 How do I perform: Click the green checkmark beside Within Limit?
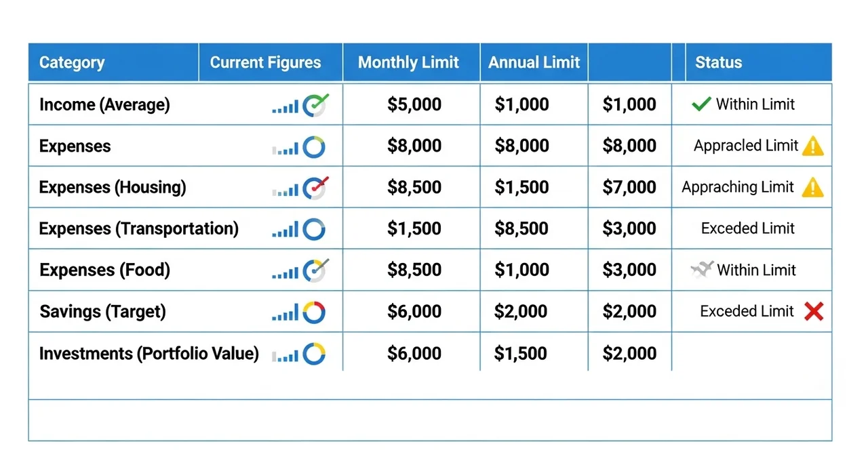tap(701, 104)
